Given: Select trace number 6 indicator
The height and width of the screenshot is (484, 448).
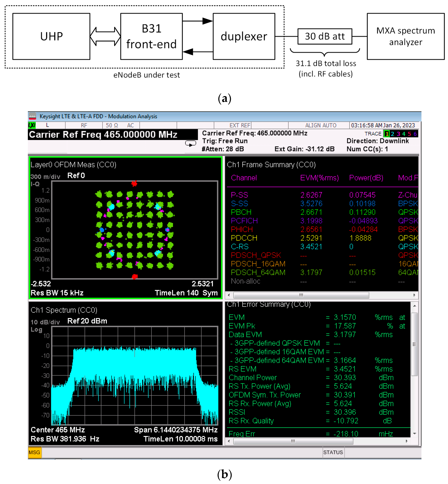Looking at the screenshot, I should point(415,134).
